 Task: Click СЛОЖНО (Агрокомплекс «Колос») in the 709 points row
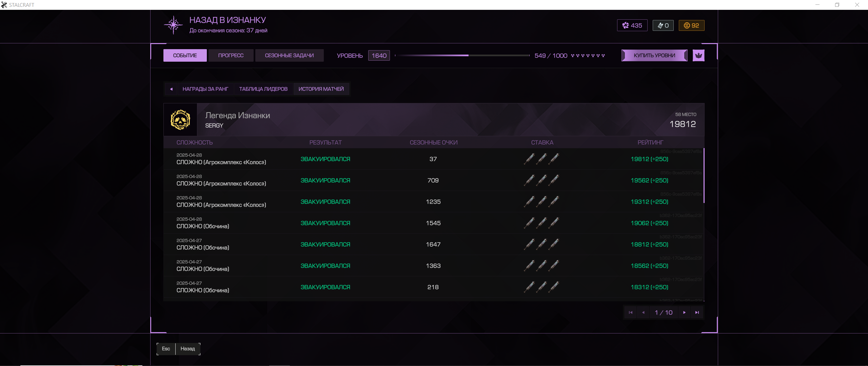[x=221, y=183]
